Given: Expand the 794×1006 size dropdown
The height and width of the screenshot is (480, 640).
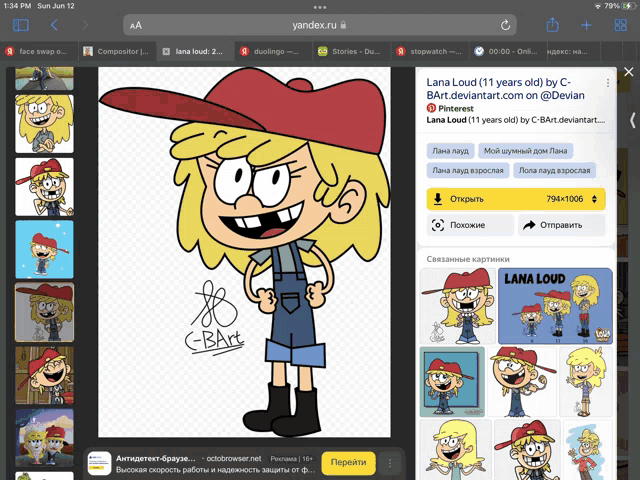Looking at the screenshot, I should 571,199.
